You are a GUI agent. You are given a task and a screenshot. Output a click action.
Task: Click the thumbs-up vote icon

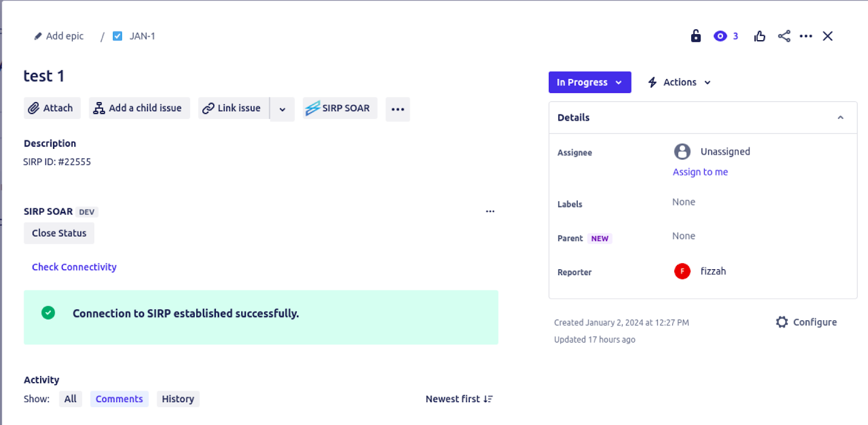[759, 36]
